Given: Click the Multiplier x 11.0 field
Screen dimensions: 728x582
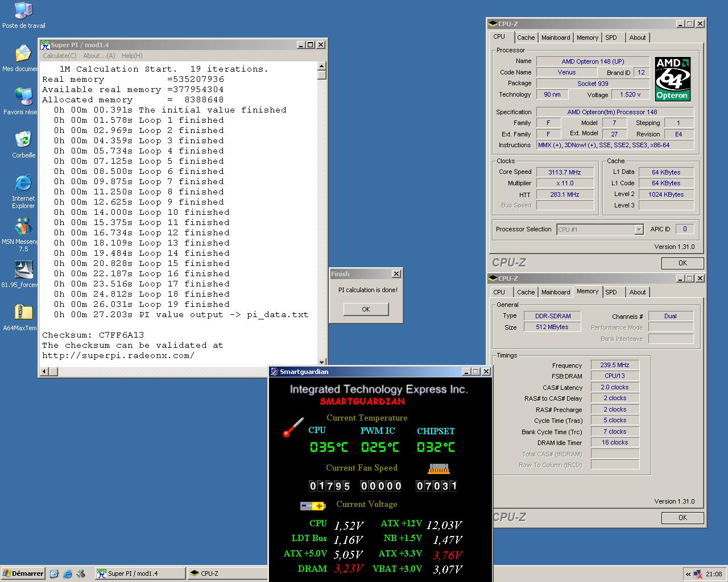Looking at the screenshot, I should [565, 183].
